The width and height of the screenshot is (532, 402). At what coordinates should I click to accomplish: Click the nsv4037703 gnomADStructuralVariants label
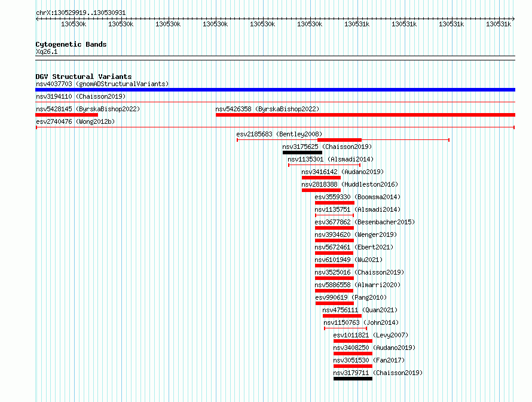pyautogui.click(x=102, y=84)
